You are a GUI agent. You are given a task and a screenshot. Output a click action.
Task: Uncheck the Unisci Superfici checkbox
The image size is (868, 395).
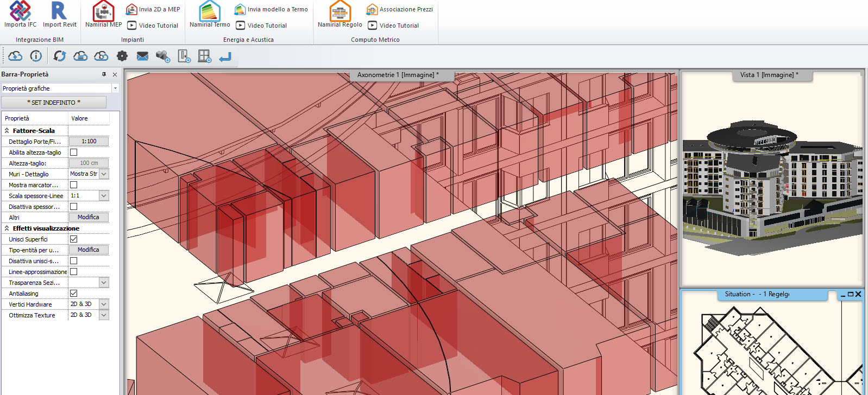tap(74, 239)
